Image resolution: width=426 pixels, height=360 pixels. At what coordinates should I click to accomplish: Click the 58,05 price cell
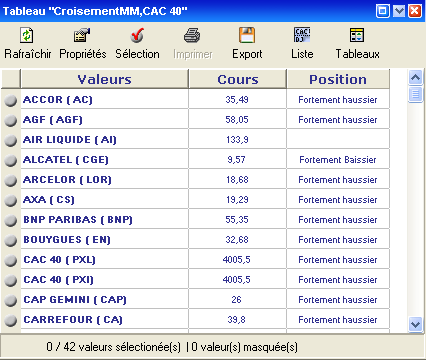pyautogui.click(x=237, y=120)
